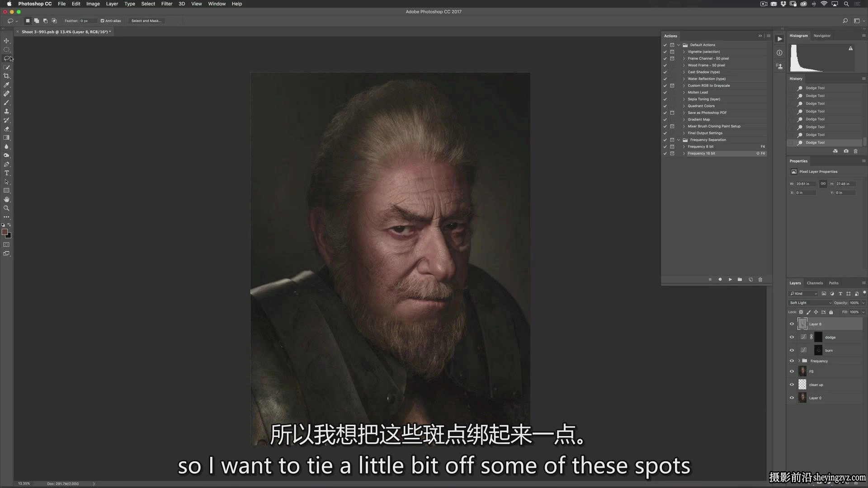Select the Quick Selection tool
Screen dimensions: 868x488
coord(6,67)
